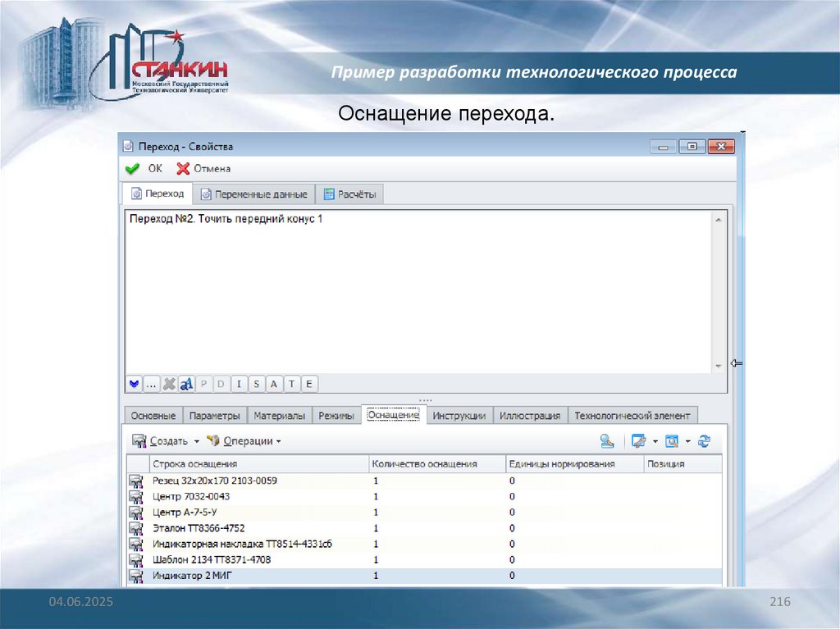Open the Инструкции tab

point(459,416)
